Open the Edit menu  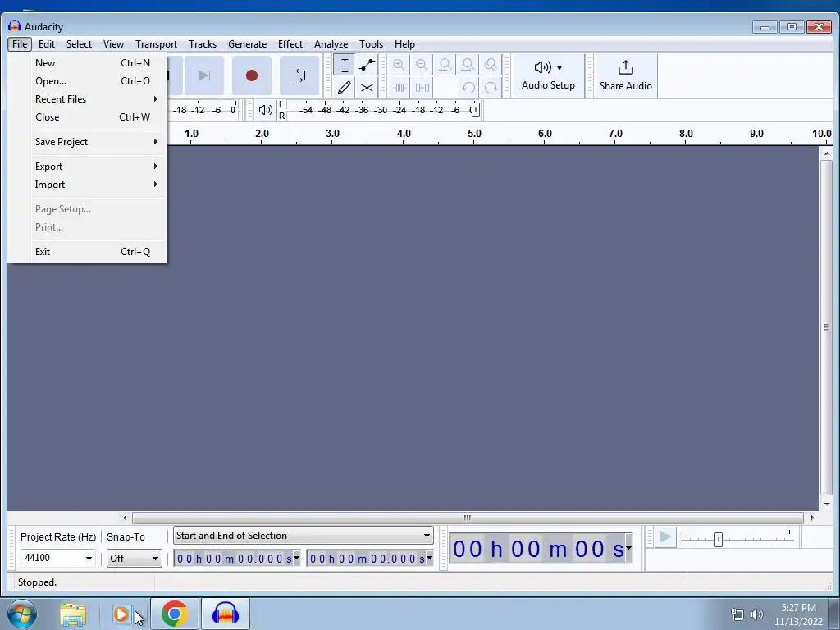pyautogui.click(x=47, y=44)
